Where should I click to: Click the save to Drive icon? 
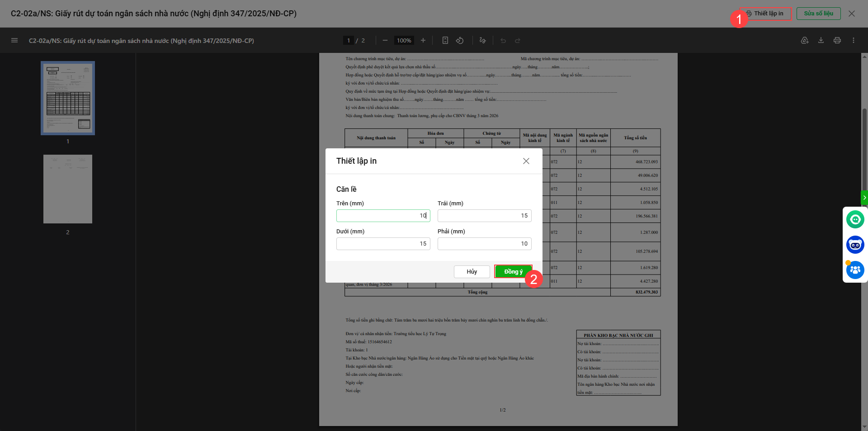(x=805, y=41)
